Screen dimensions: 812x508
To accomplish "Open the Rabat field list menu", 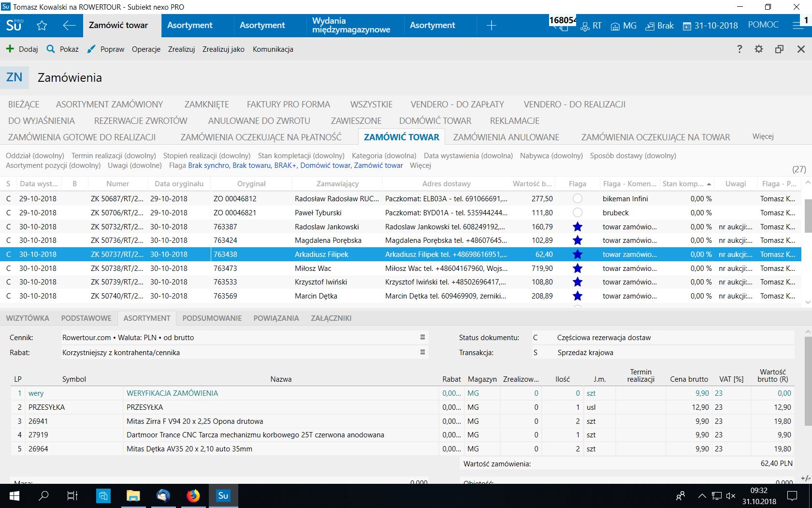I will 422,352.
